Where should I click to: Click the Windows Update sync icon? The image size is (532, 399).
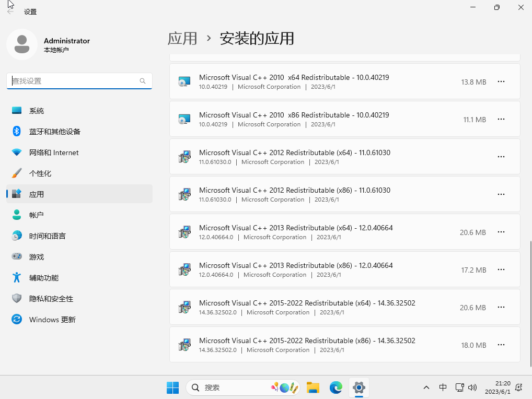[x=17, y=319]
